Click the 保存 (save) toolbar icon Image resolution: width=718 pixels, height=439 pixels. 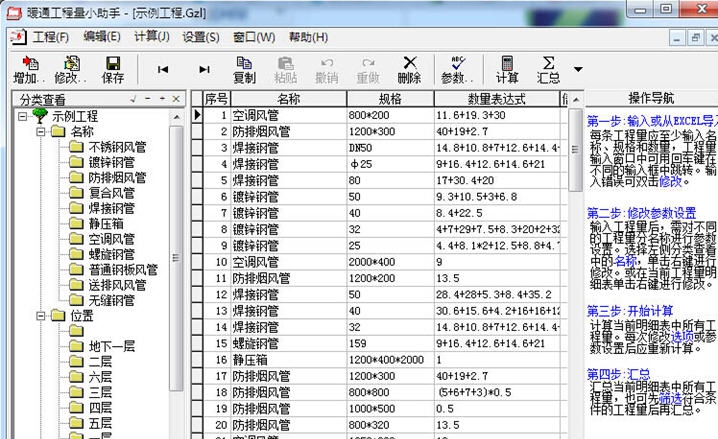pyautogui.click(x=113, y=70)
